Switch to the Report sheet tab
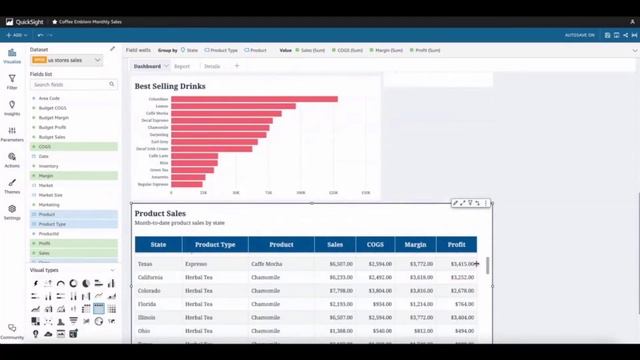The image size is (640, 360). (182, 66)
